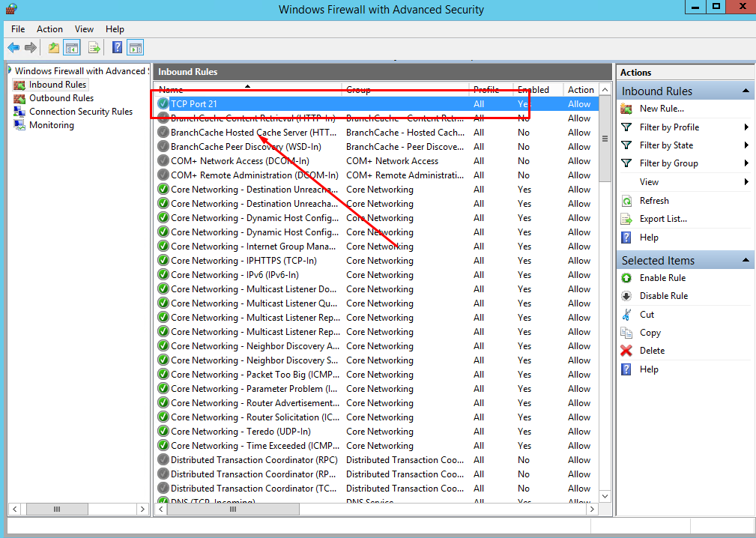The height and width of the screenshot is (538, 756).
Task: Toggle the Windows Firewall with Advanced tree root expander
Action: (10, 71)
